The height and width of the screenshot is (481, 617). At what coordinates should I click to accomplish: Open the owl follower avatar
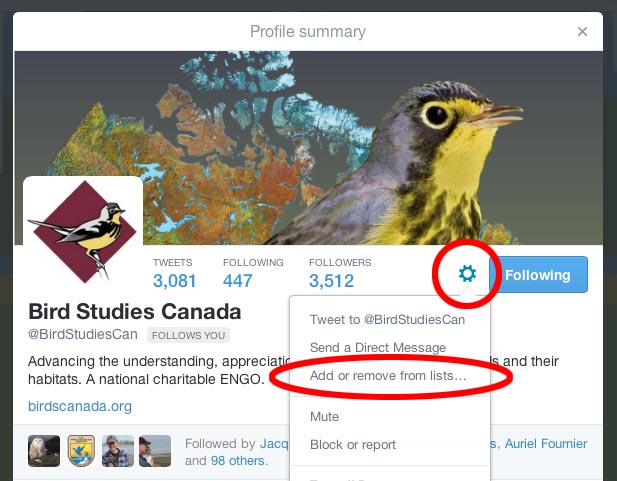pyautogui.click(x=43, y=451)
